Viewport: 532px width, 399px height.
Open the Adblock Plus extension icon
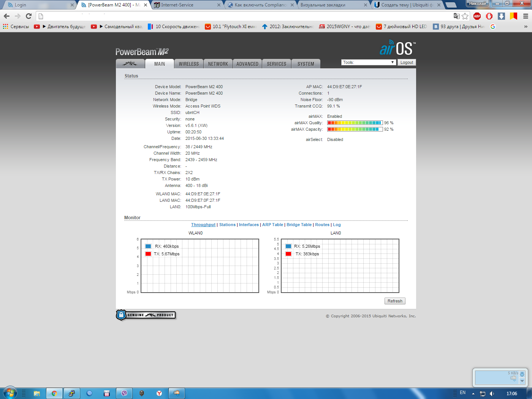(x=477, y=16)
